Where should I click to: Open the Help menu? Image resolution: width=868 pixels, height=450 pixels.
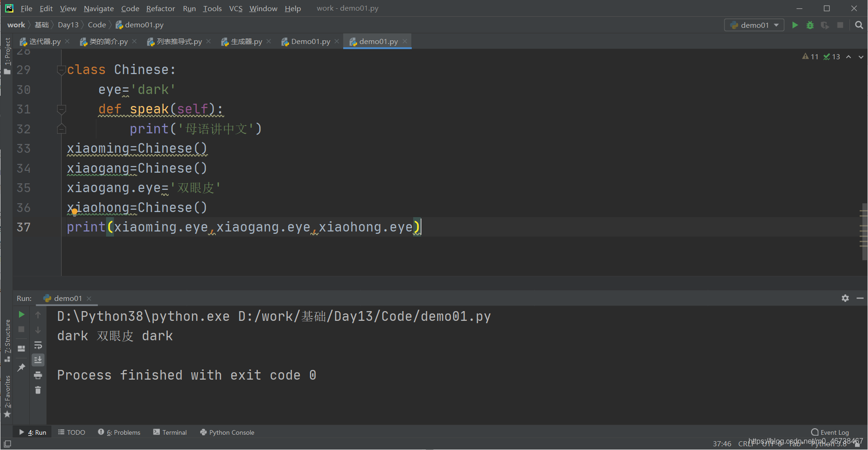click(x=293, y=8)
